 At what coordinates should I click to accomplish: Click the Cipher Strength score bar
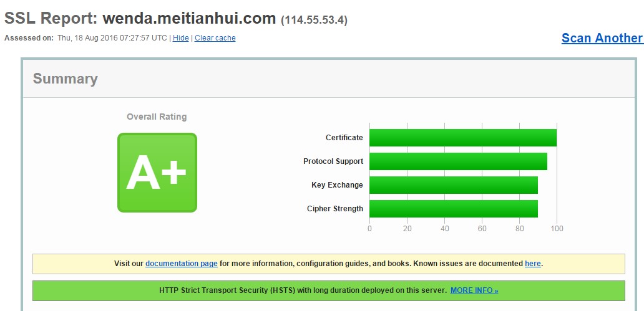pos(453,209)
